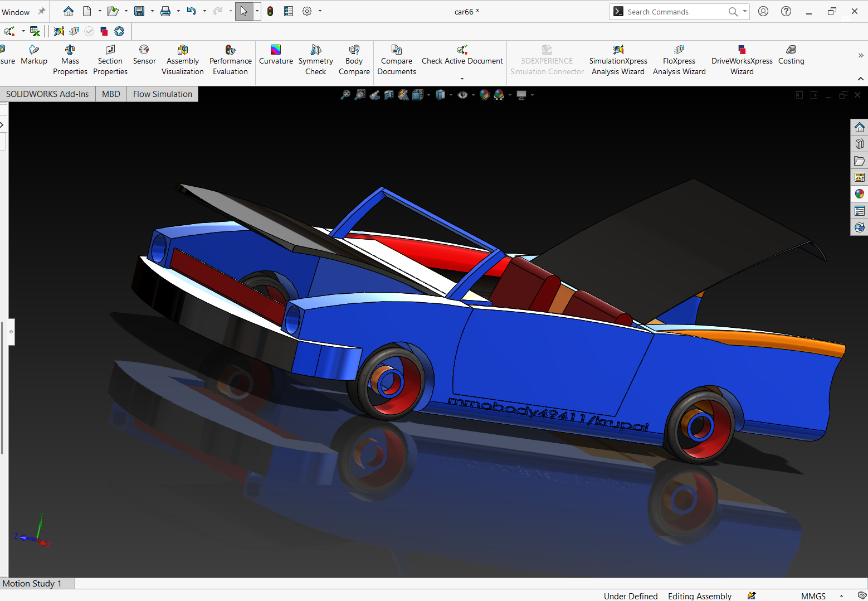This screenshot has height=601, width=868.
Task: Switch to the Flow Simulation tab
Action: coord(162,94)
